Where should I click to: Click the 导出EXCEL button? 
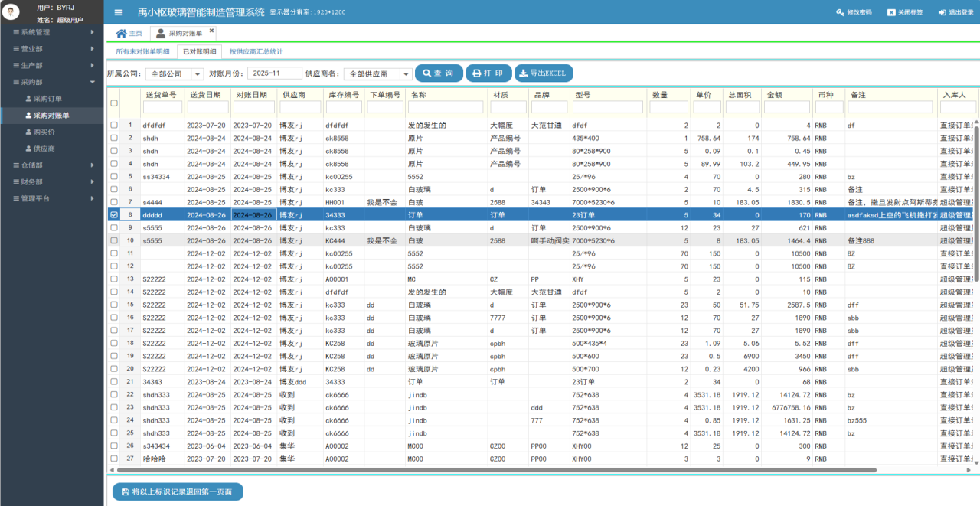tap(544, 73)
